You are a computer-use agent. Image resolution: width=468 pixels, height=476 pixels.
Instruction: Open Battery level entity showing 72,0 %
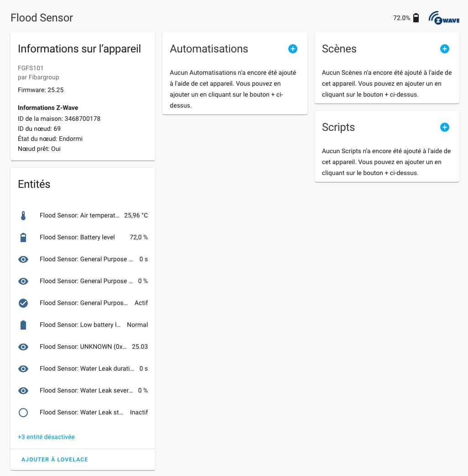(83, 238)
